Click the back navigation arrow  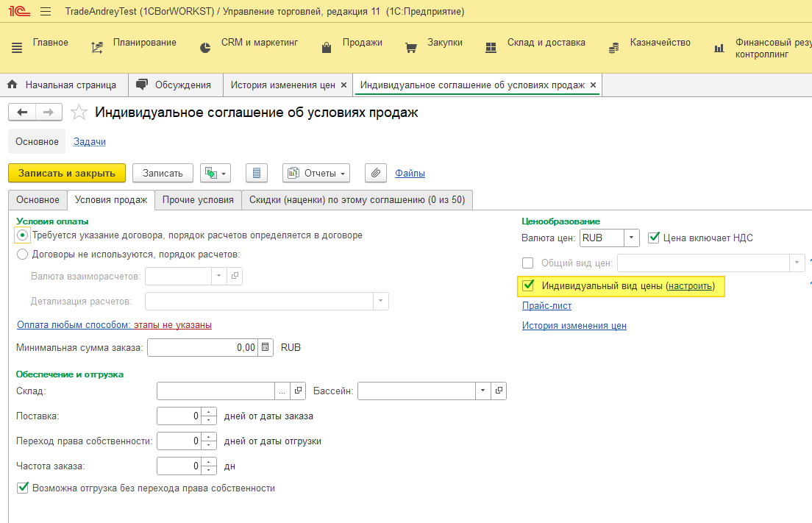[x=23, y=112]
